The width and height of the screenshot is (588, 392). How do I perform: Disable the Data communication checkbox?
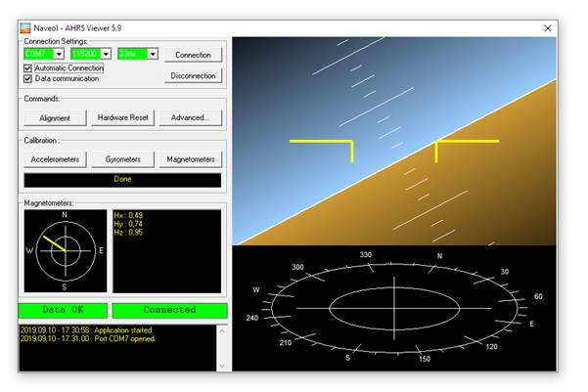28,79
